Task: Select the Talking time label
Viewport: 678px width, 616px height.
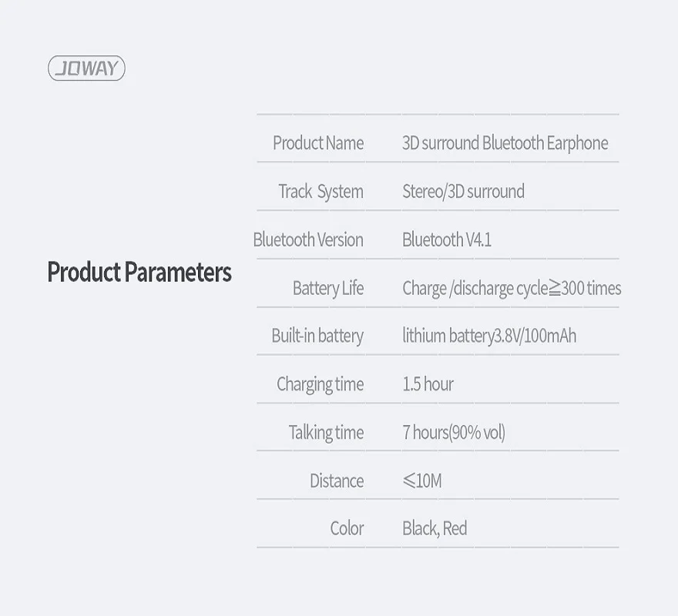Action: [327, 433]
